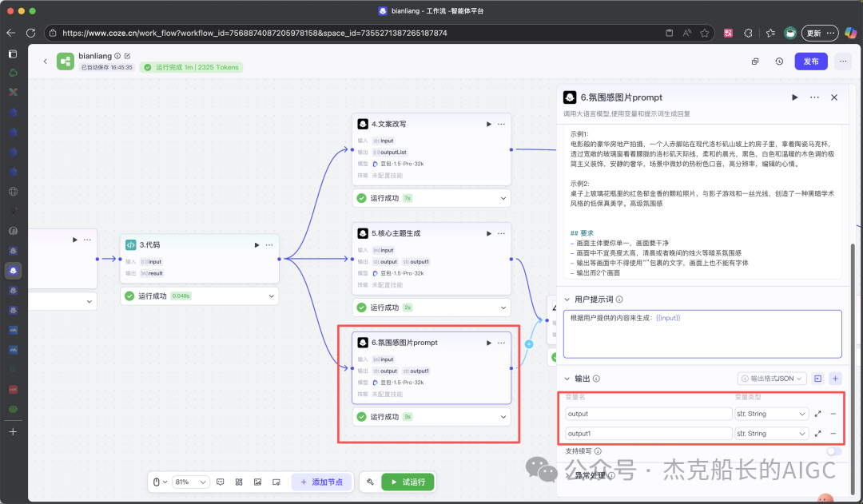Close the 6.氛围感图片prompt side panel
The image size is (863, 504).
tap(834, 97)
